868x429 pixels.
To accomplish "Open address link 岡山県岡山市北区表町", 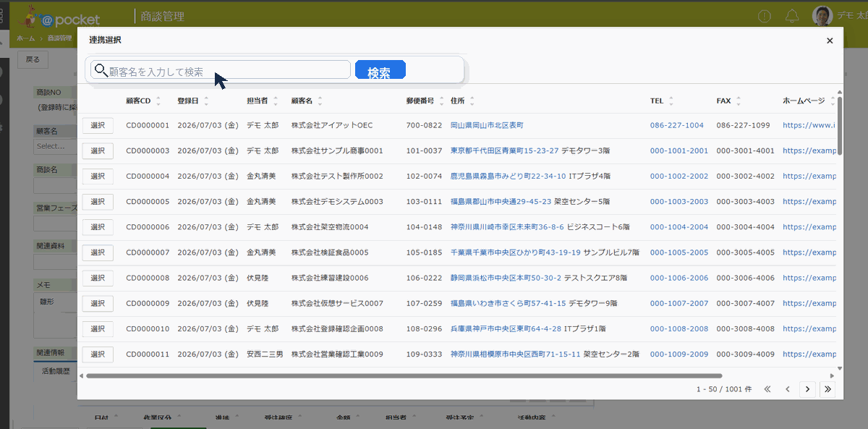I will pos(486,125).
